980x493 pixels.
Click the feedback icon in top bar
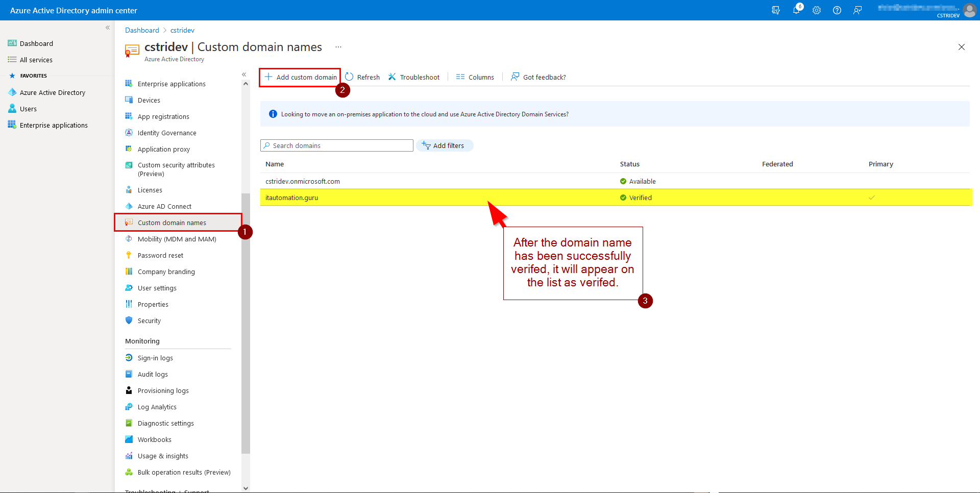(857, 10)
